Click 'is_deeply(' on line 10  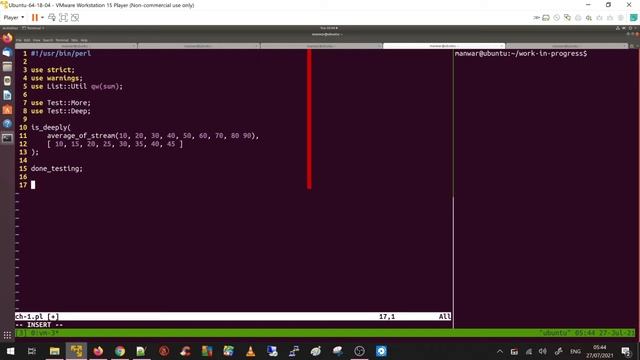pos(51,127)
